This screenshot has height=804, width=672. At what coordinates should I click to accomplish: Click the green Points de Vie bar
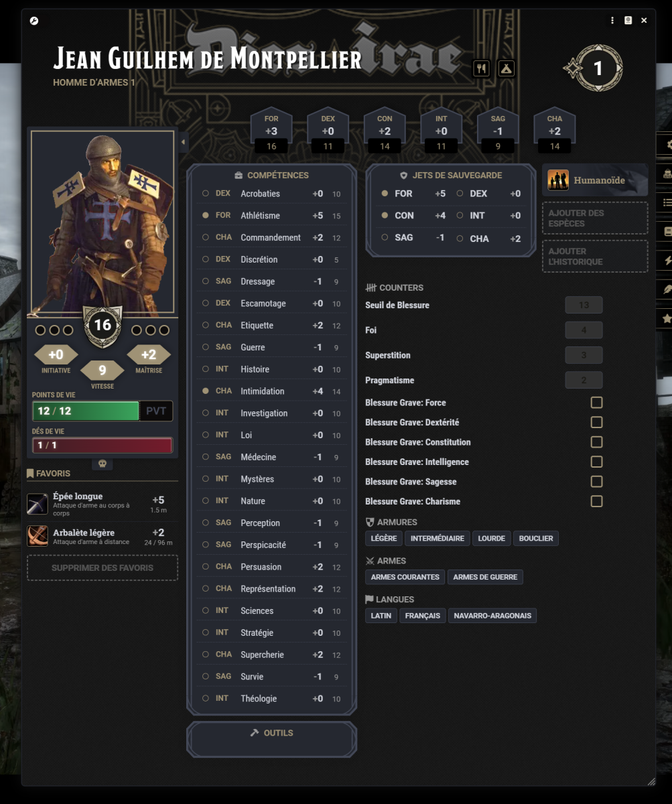pyautogui.click(x=86, y=411)
